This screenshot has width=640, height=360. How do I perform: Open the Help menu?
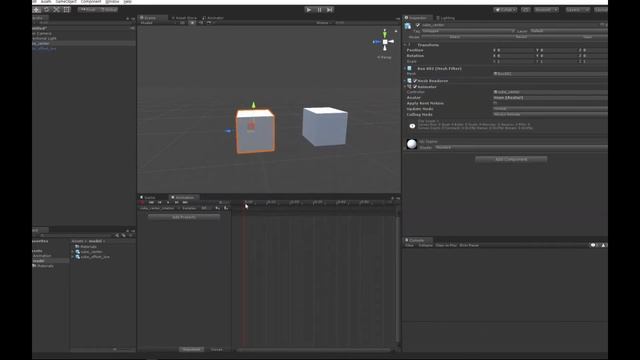tap(128, 2)
